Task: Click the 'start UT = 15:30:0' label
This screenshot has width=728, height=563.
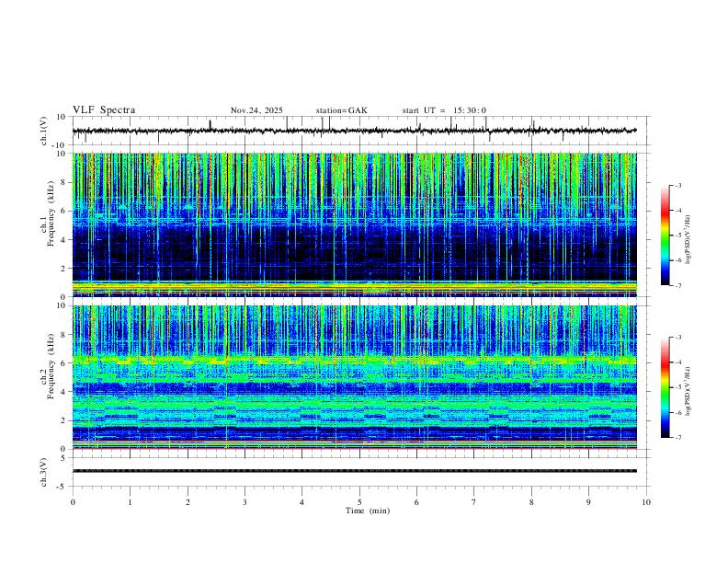Action: [x=444, y=110]
